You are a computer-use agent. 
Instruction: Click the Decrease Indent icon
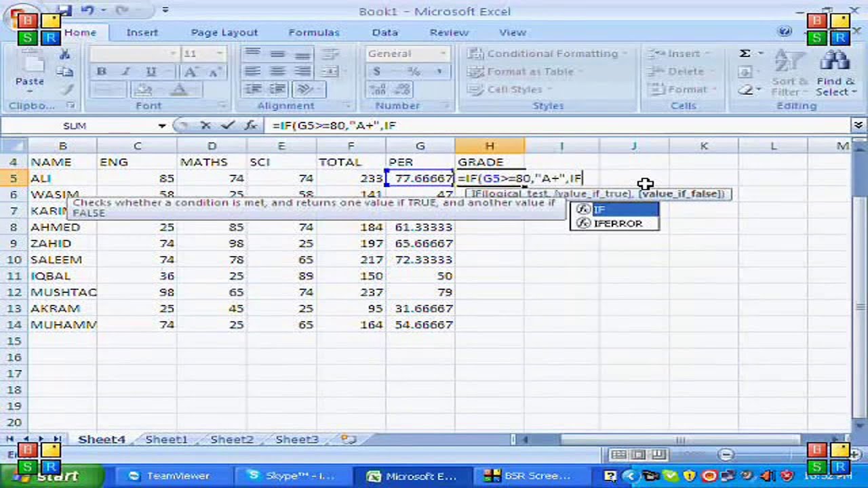253,89
